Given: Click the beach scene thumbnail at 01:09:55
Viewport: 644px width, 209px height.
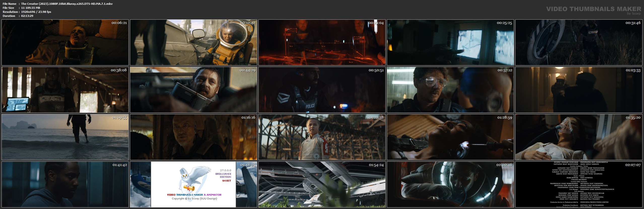Looking at the screenshot, I should 65,137.
